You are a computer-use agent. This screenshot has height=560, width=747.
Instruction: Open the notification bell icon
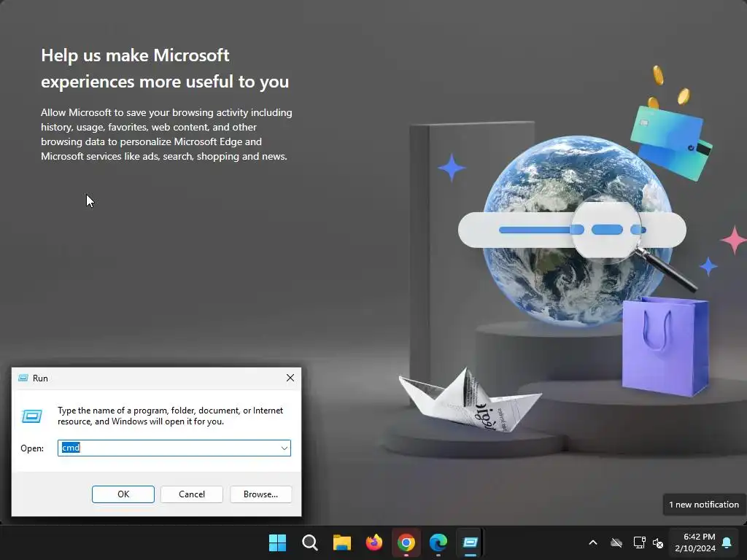727,542
